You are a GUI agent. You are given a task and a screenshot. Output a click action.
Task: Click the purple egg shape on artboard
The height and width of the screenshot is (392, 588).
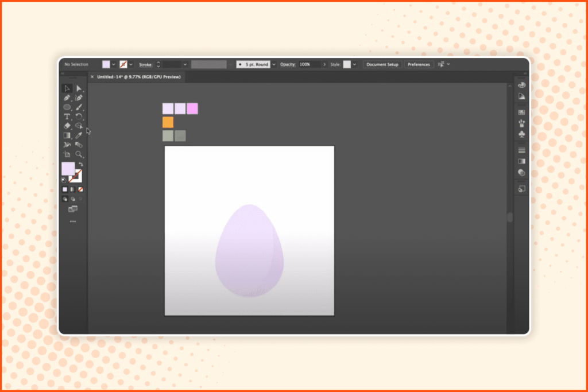coord(249,251)
